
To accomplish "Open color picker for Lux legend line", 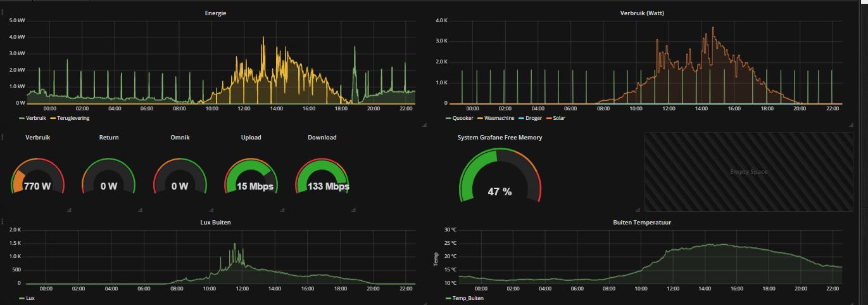I will point(22,298).
